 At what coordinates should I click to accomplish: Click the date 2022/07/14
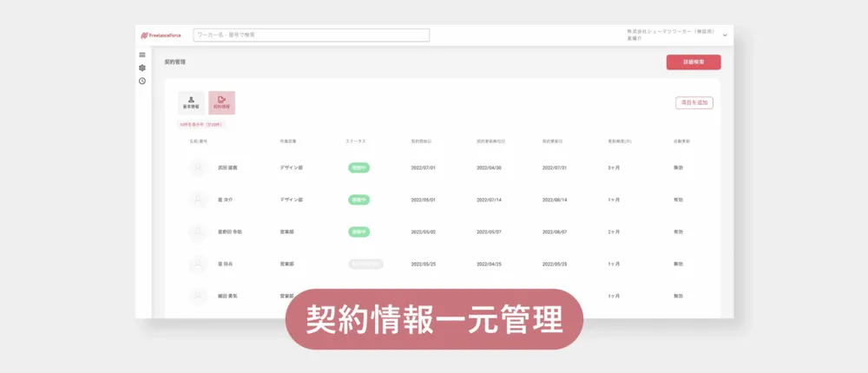[x=489, y=200]
